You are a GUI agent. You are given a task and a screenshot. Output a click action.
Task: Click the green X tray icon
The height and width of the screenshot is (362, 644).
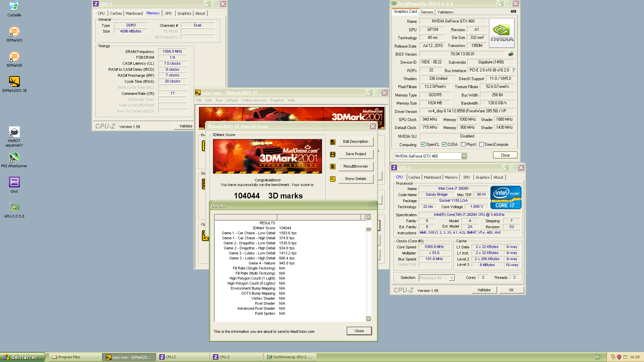click(625, 357)
